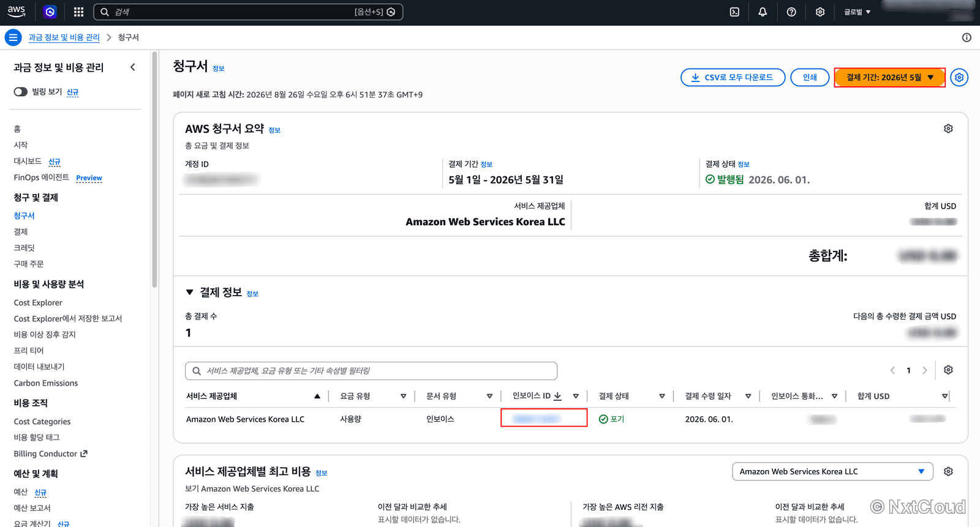Screen dimensions: 980x527
Task: Open AWS bill summary preferences gear
Action: 948,129
